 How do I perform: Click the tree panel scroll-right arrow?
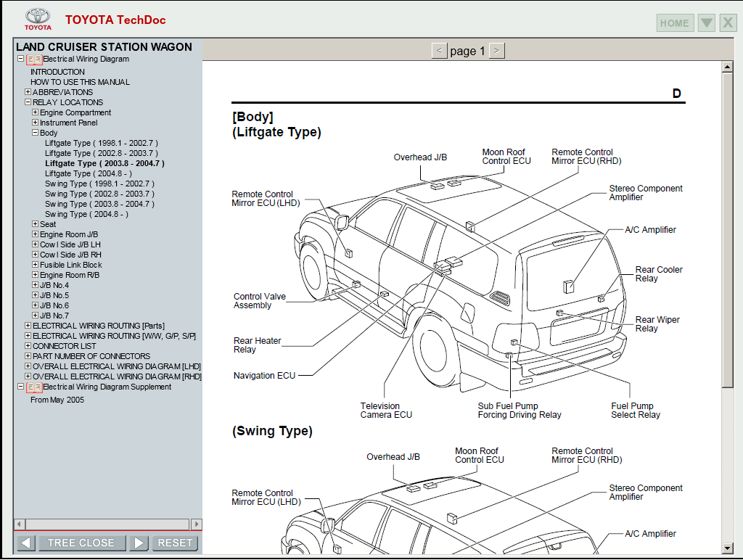(196, 524)
